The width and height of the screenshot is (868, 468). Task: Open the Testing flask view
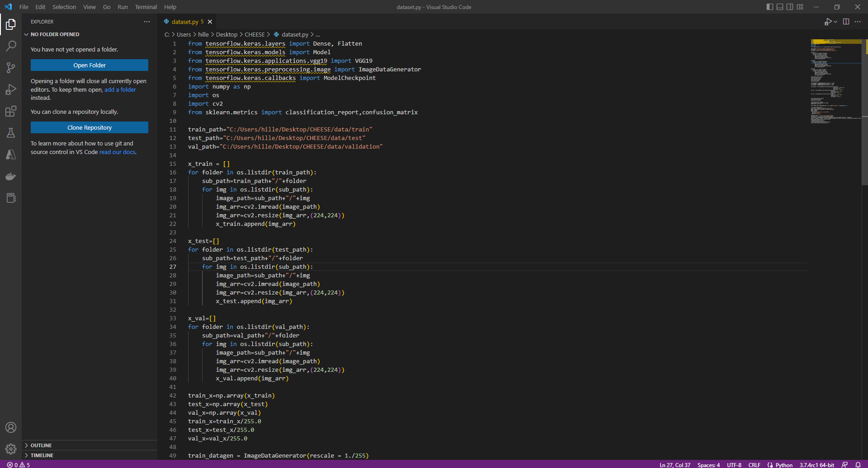click(x=11, y=133)
